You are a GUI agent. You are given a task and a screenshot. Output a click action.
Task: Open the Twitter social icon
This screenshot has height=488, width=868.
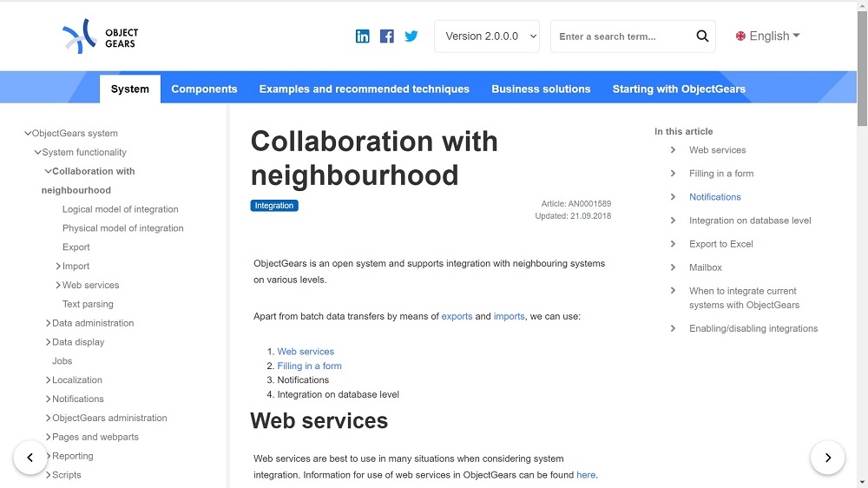[x=411, y=36]
